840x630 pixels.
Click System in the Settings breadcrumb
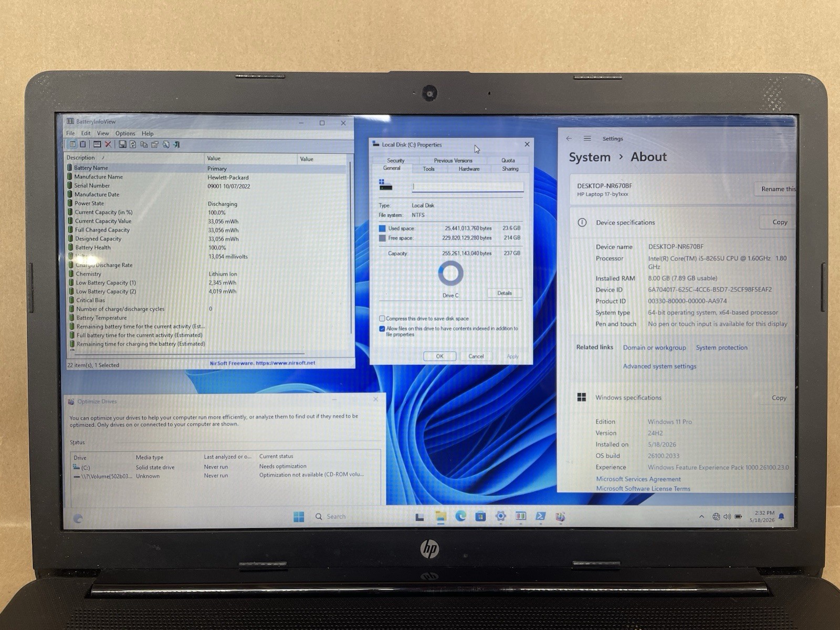590,157
